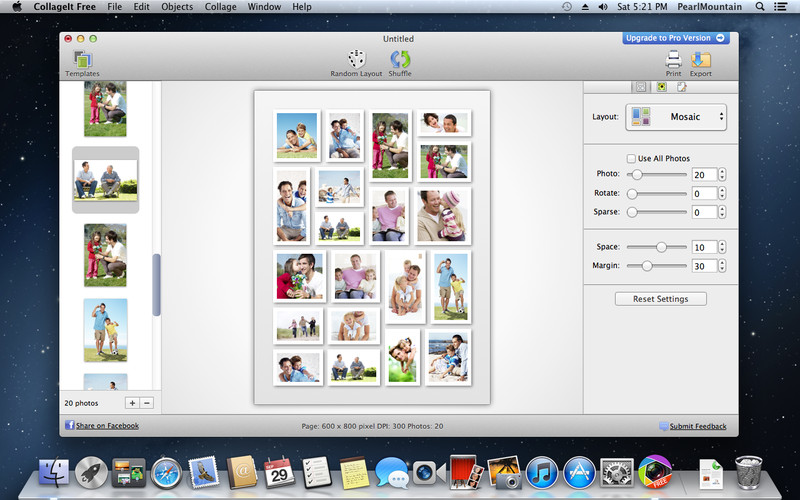Click the Facebook icon in status bar
The height and width of the screenshot is (500, 800).
(x=69, y=425)
